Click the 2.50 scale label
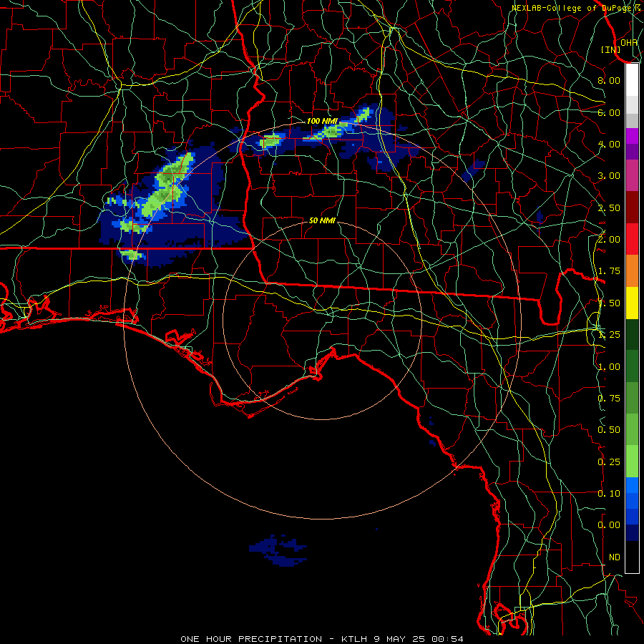644x644 pixels. click(x=609, y=208)
